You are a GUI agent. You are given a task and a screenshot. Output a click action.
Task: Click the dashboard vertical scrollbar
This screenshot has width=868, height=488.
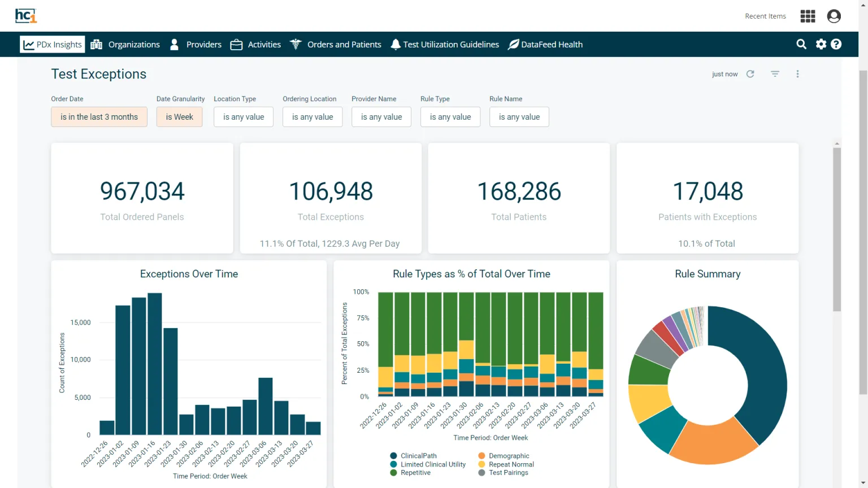click(x=837, y=229)
